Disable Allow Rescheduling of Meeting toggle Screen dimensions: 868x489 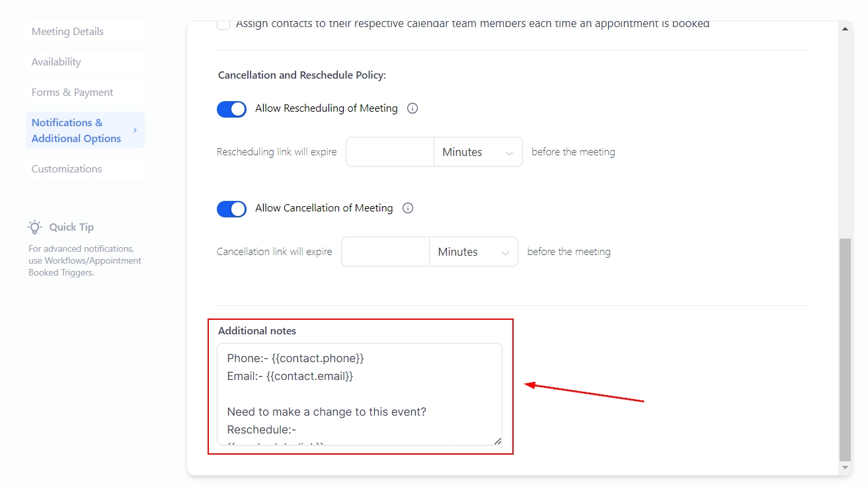pos(231,109)
